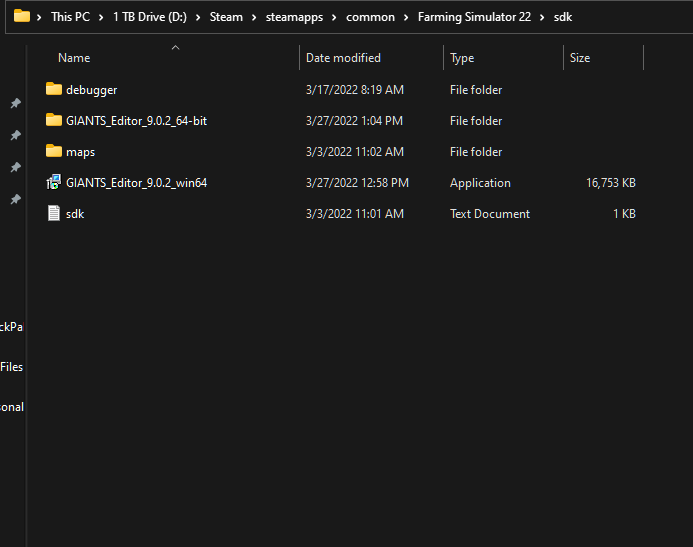Expand the chevron after the common breadcrumb

pos(406,17)
